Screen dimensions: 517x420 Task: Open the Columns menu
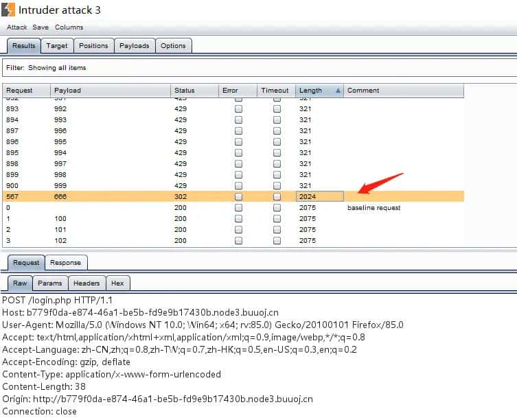coord(69,27)
